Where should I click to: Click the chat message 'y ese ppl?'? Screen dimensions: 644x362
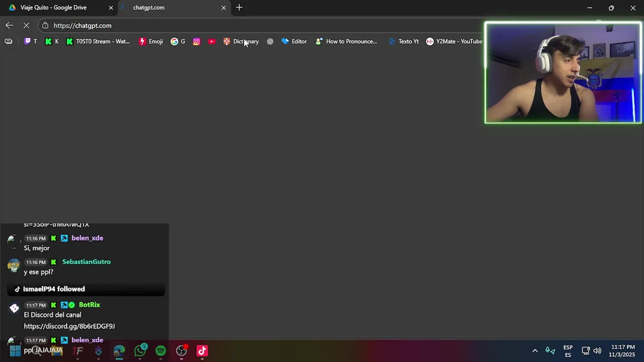[38, 272]
